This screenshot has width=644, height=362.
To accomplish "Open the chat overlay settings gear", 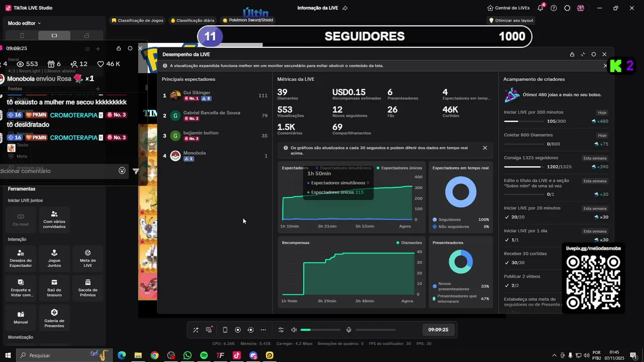I will (x=130, y=48).
